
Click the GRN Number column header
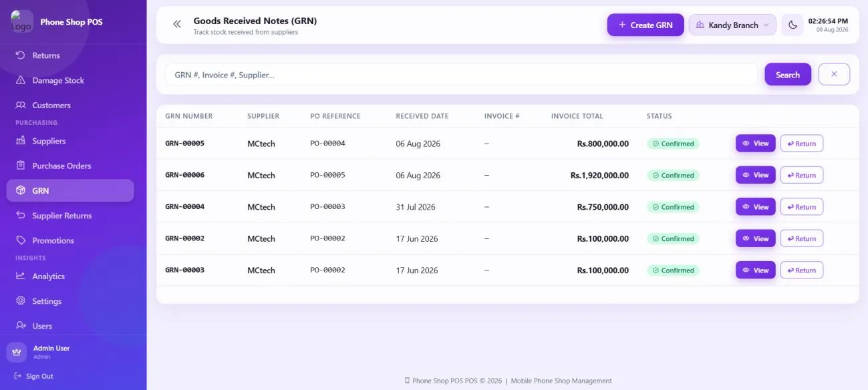(x=188, y=116)
